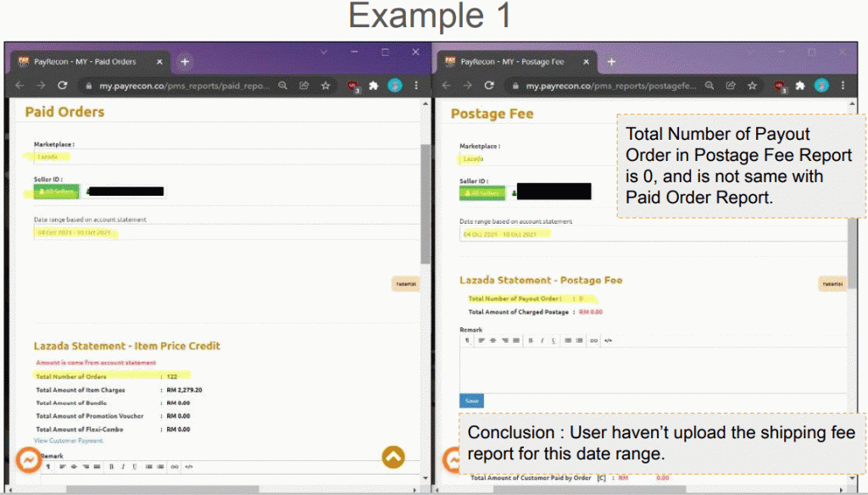The height and width of the screenshot is (495, 868).
Task: Toggle italic in Paid Orders remark toolbar
Action: click(x=123, y=467)
